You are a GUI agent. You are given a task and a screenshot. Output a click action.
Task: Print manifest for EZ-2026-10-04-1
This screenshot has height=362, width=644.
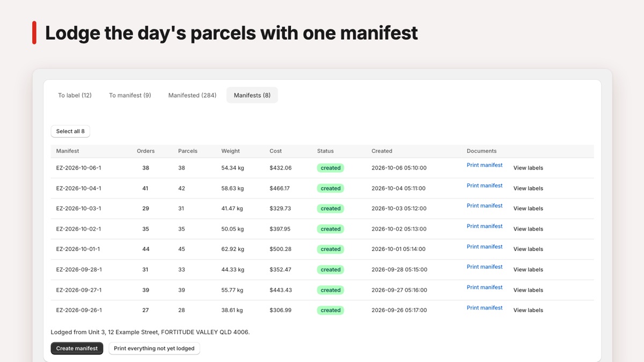pos(485,186)
